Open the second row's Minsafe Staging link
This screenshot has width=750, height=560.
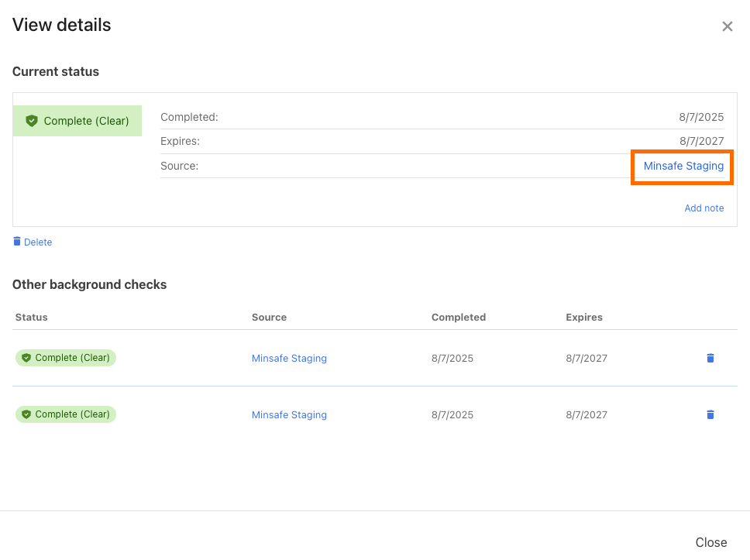click(x=289, y=414)
